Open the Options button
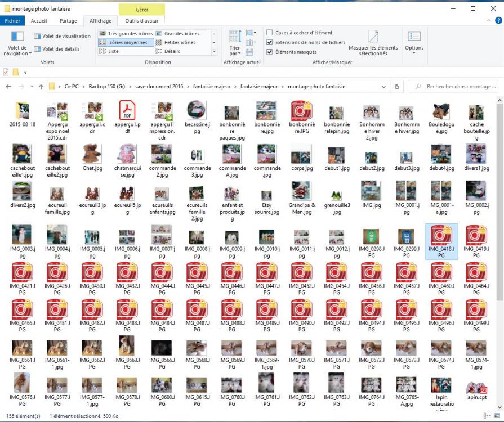 click(414, 42)
